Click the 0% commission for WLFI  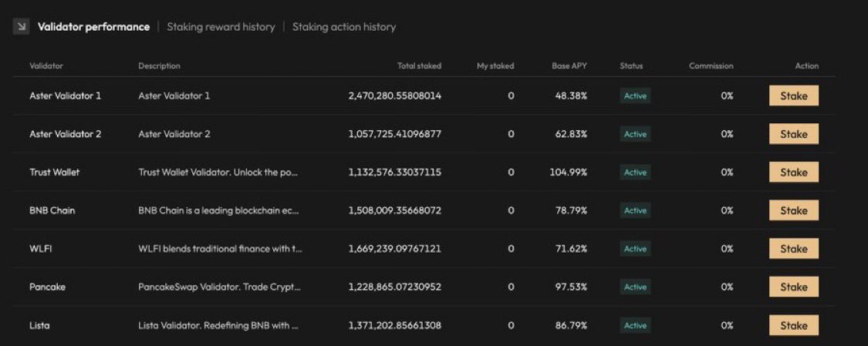tap(727, 249)
